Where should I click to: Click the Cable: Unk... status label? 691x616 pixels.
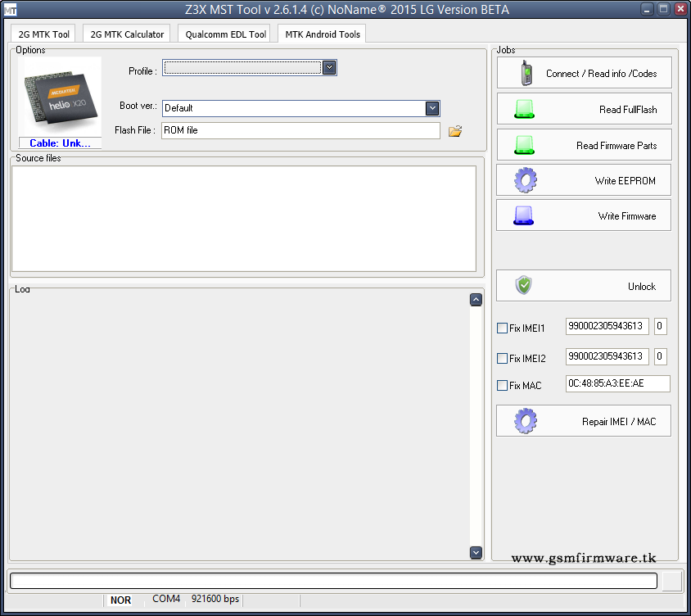coord(60,143)
